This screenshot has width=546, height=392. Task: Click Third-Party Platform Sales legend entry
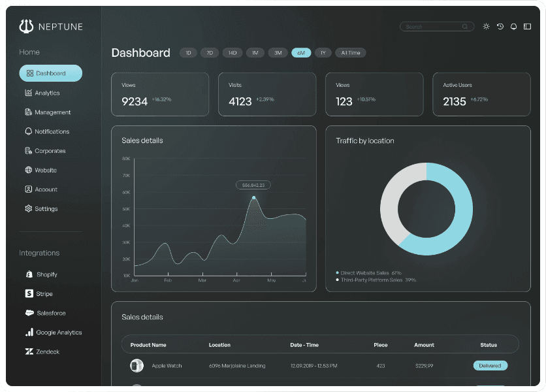point(376,280)
